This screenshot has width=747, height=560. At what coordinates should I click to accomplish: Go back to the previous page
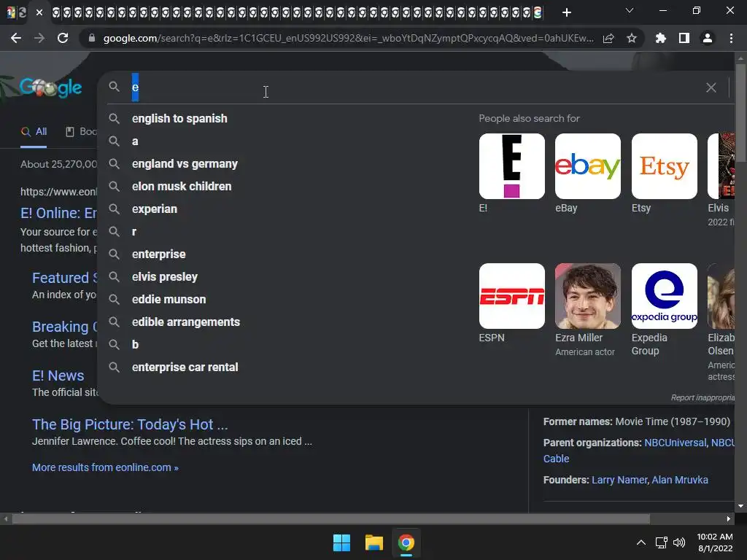(16, 38)
